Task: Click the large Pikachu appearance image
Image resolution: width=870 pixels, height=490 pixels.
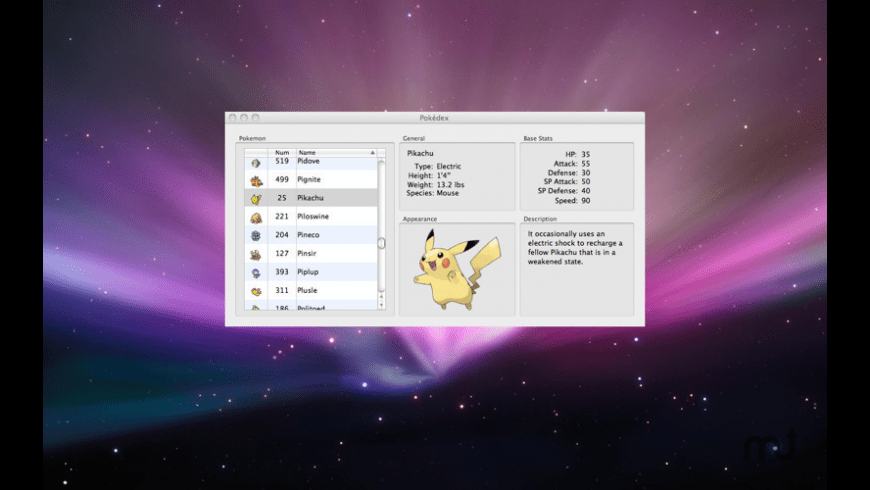Action: 456,270
